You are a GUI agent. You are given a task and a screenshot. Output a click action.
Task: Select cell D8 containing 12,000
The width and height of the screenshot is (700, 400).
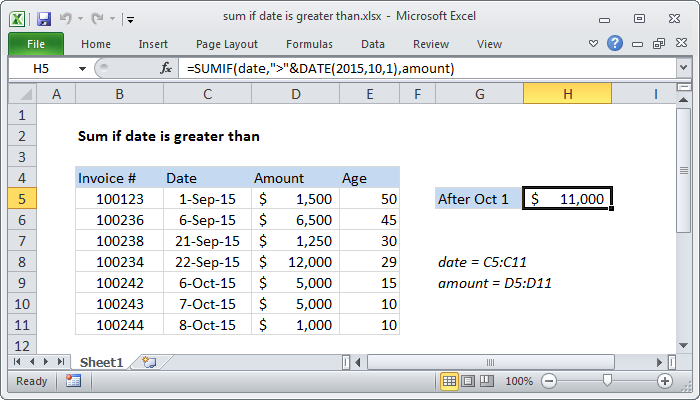point(295,261)
